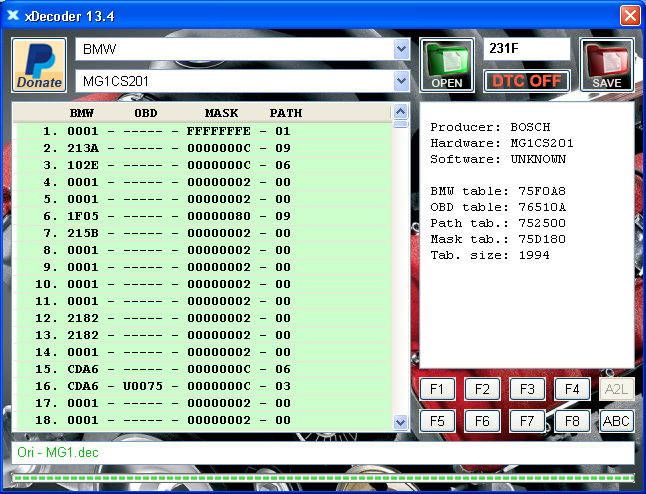Click the ABC button

click(616, 421)
